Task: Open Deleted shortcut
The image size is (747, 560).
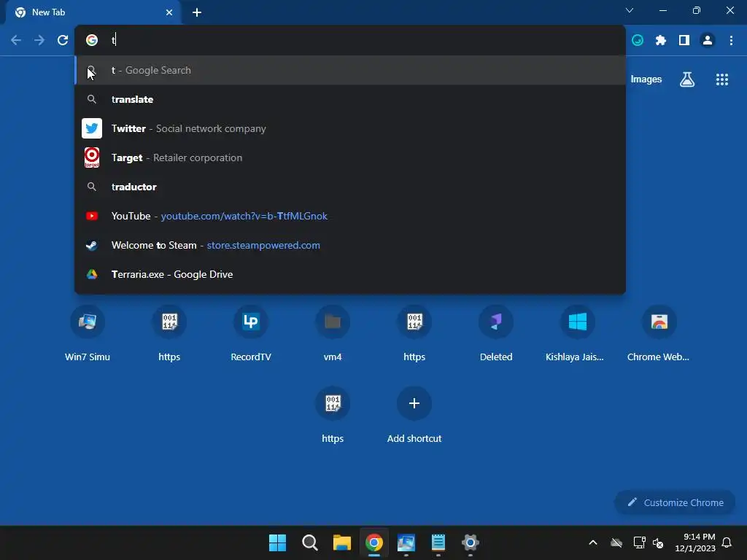Action: click(496, 333)
